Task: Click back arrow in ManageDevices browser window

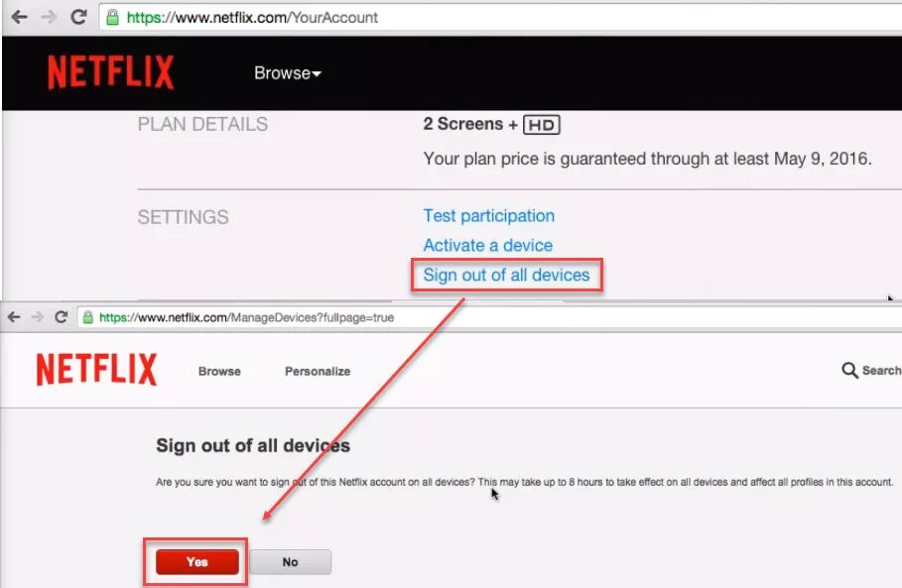Action: point(14,317)
